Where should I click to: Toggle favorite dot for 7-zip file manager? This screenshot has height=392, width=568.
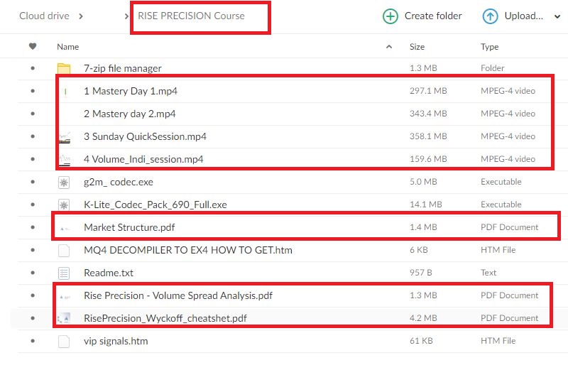coord(33,68)
